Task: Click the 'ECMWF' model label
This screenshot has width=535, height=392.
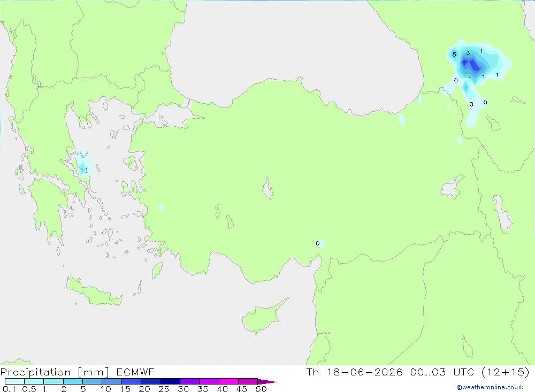Action: tap(135, 372)
